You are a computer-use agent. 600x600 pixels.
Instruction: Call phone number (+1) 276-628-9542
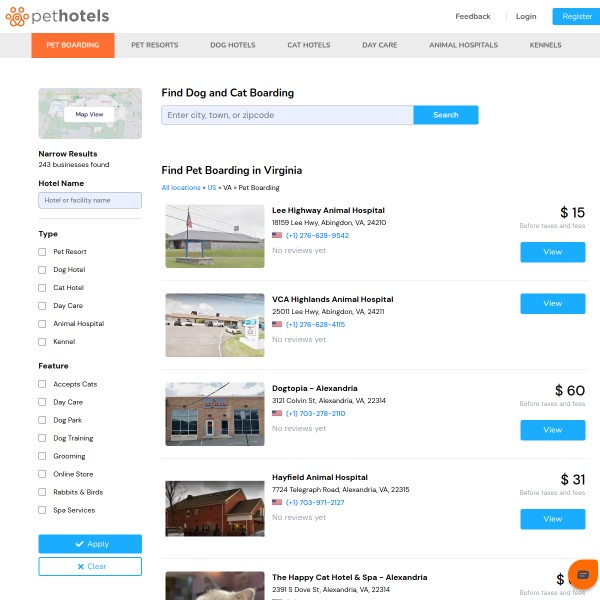(317, 236)
